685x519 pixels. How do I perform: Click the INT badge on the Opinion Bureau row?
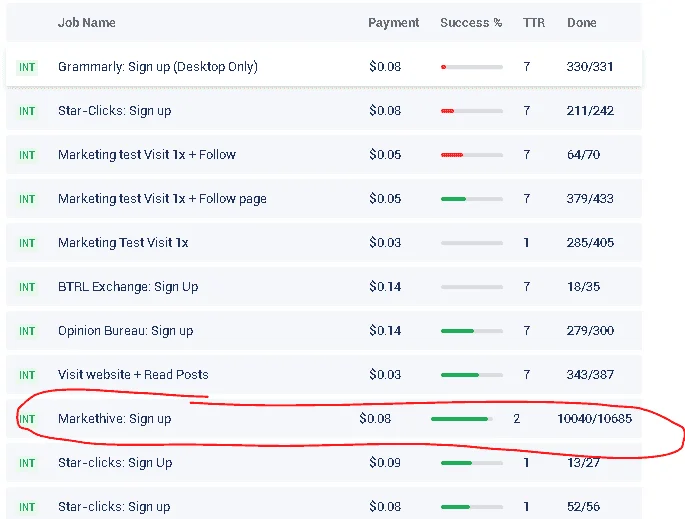point(27,331)
